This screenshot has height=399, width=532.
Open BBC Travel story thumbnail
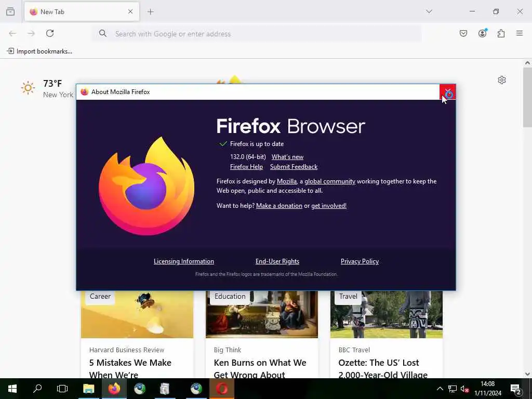(386, 314)
